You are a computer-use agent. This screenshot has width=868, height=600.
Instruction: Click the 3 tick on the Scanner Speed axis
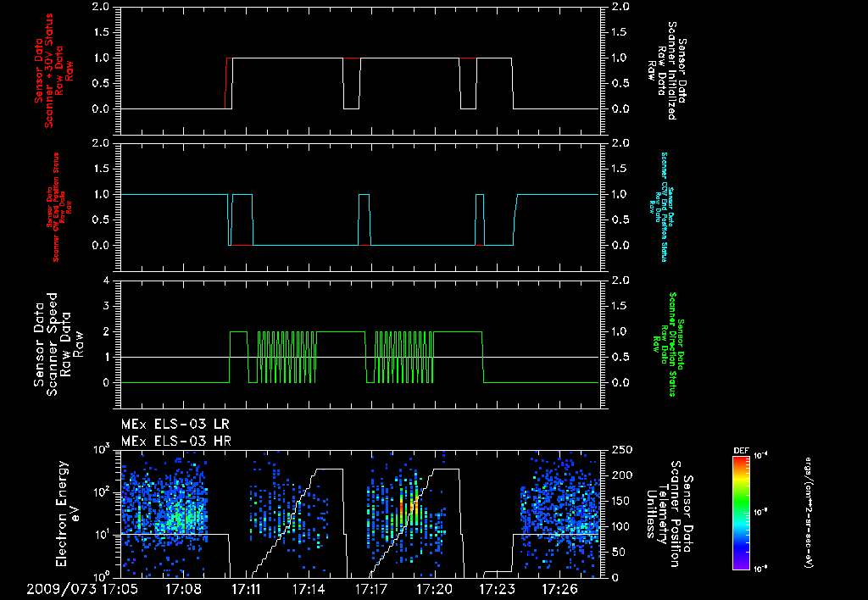point(106,306)
